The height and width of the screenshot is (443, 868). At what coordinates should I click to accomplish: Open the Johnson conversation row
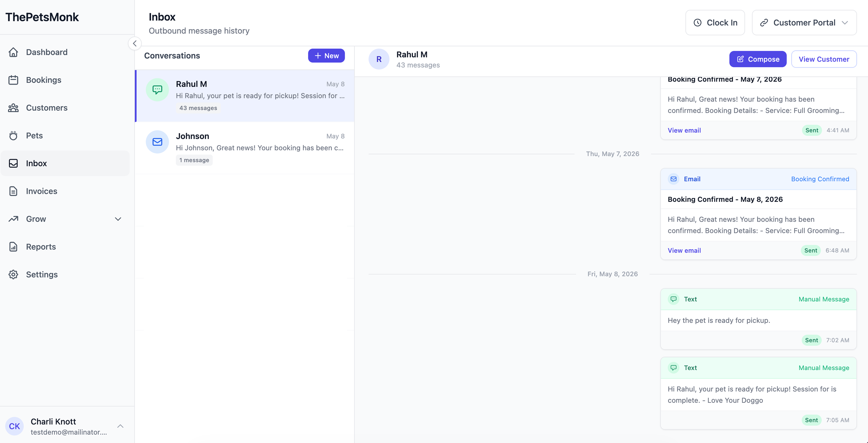tap(245, 148)
